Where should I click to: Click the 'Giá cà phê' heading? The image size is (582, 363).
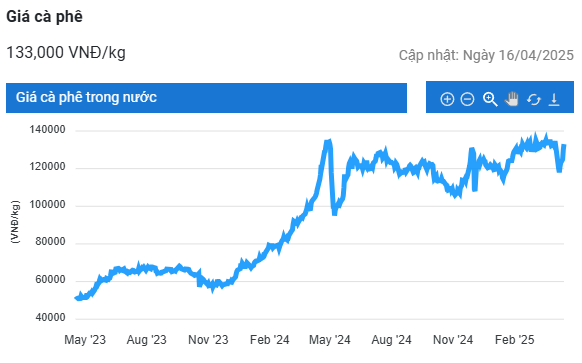44,17
